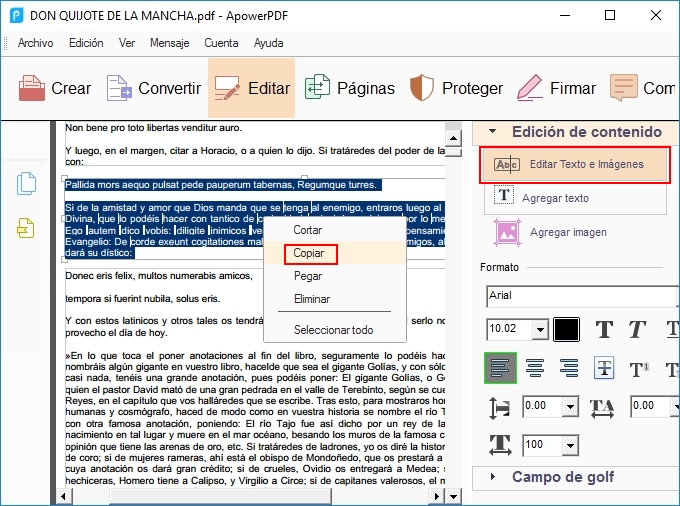Click the horizontal scrollbar right arrow

(436, 496)
